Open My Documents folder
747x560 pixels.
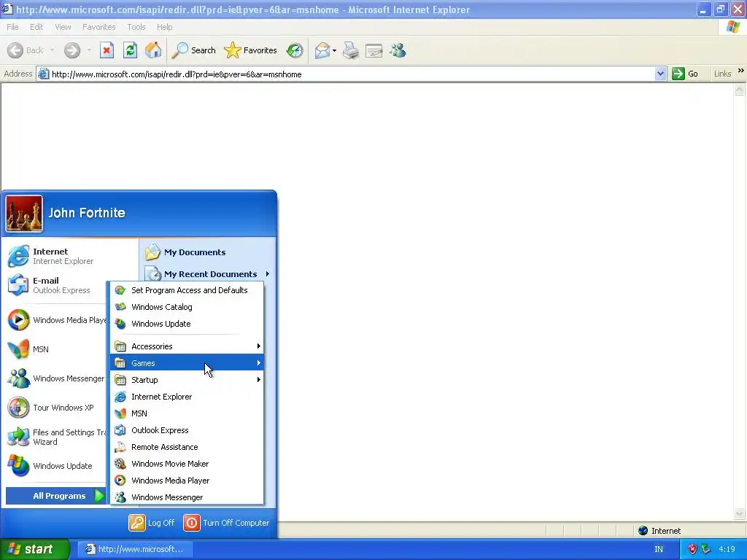click(x=208, y=252)
